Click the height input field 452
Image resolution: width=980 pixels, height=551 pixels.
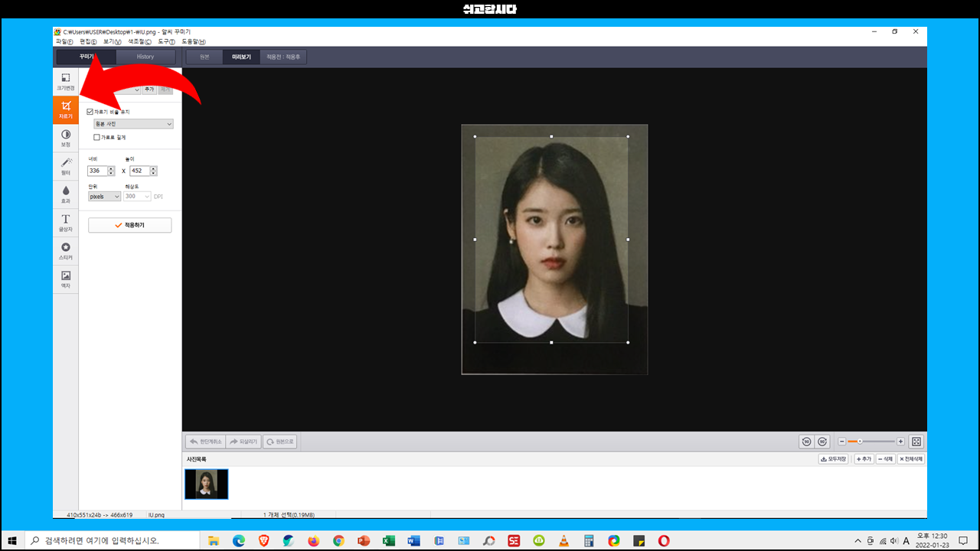coord(139,171)
